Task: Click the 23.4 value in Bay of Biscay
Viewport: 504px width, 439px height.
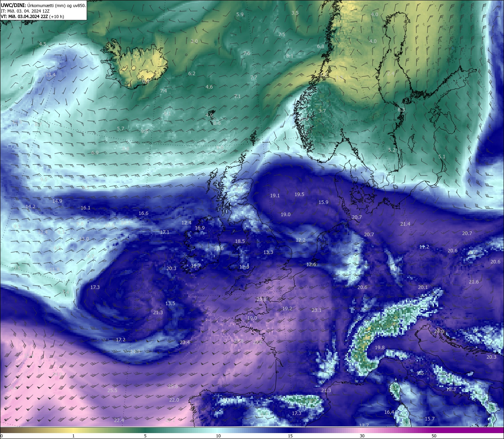Action: click(x=185, y=342)
